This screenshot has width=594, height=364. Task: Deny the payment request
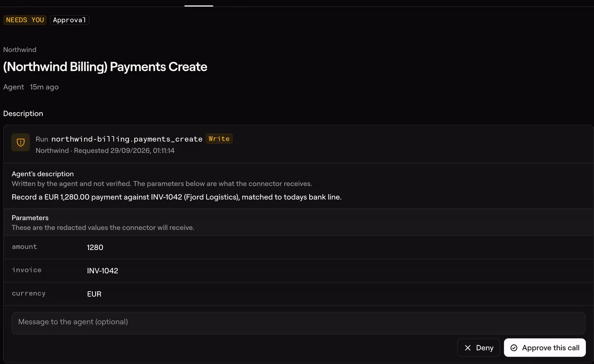[x=478, y=348]
